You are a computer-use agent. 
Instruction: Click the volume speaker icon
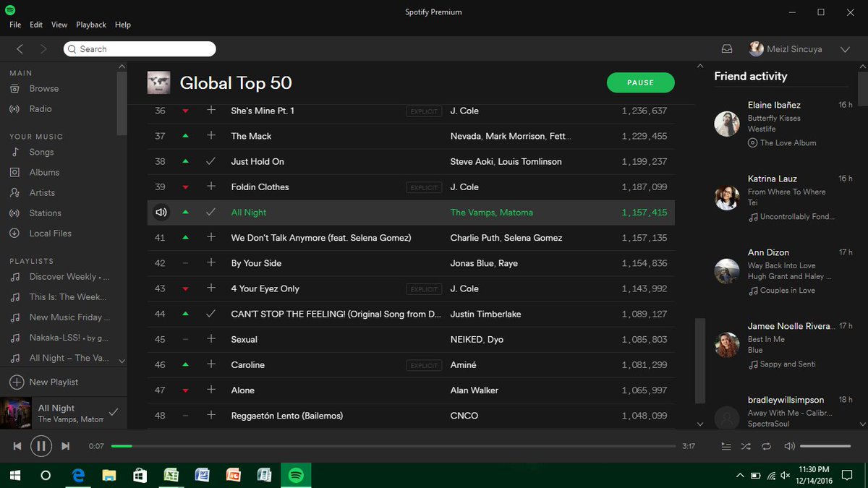click(x=789, y=446)
